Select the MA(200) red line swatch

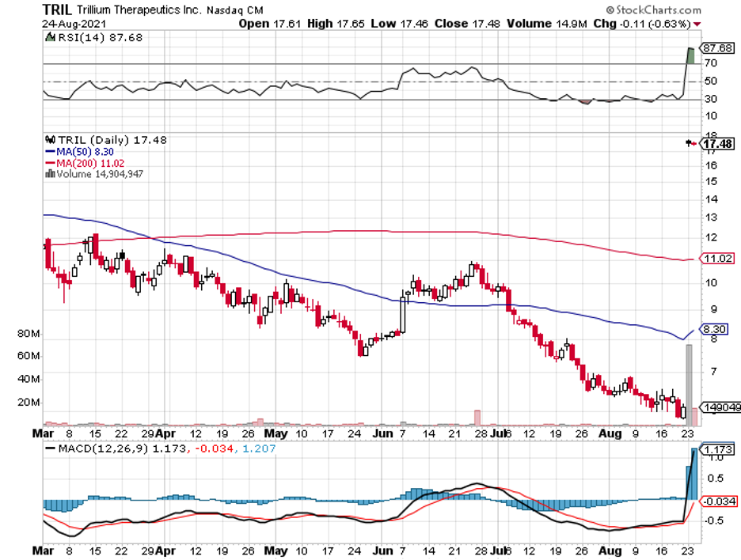click(x=50, y=162)
